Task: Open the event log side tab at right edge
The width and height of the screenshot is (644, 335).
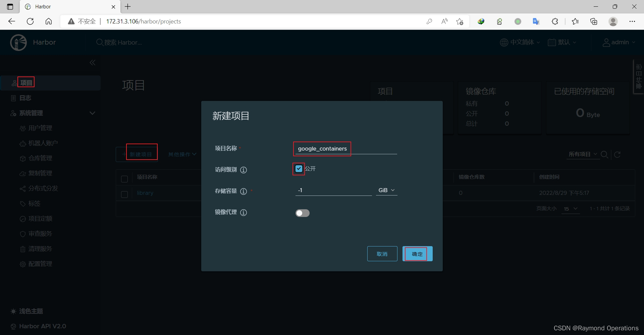Action: point(639,77)
